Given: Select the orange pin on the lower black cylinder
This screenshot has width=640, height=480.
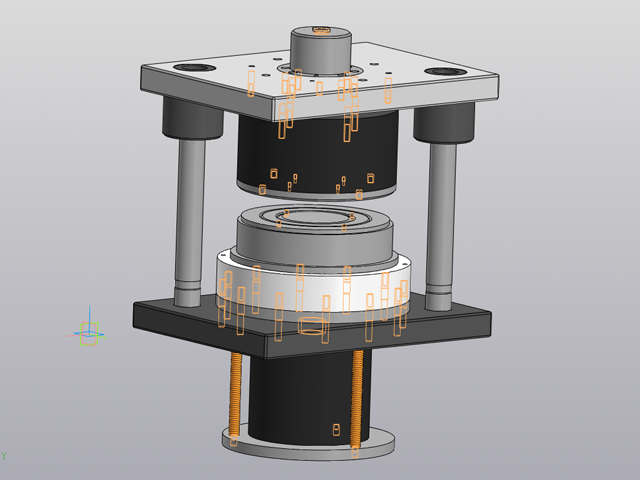Looking at the screenshot, I should [x=336, y=430].
